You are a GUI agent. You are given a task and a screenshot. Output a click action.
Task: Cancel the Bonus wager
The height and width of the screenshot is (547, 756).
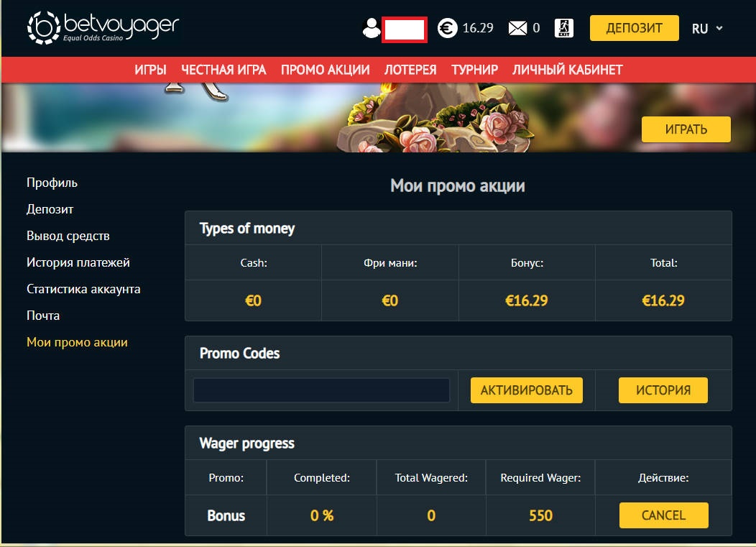pyautogui.click(x=663, y=515)
